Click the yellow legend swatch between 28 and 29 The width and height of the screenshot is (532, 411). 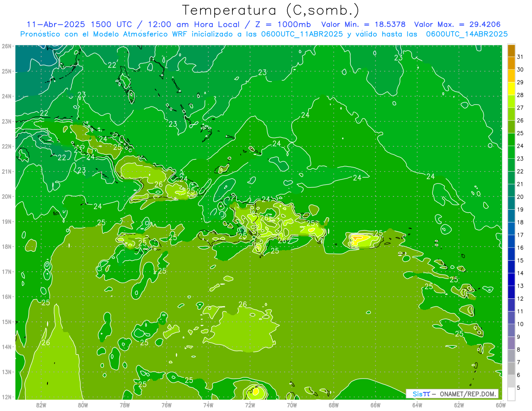pos(511,89)
